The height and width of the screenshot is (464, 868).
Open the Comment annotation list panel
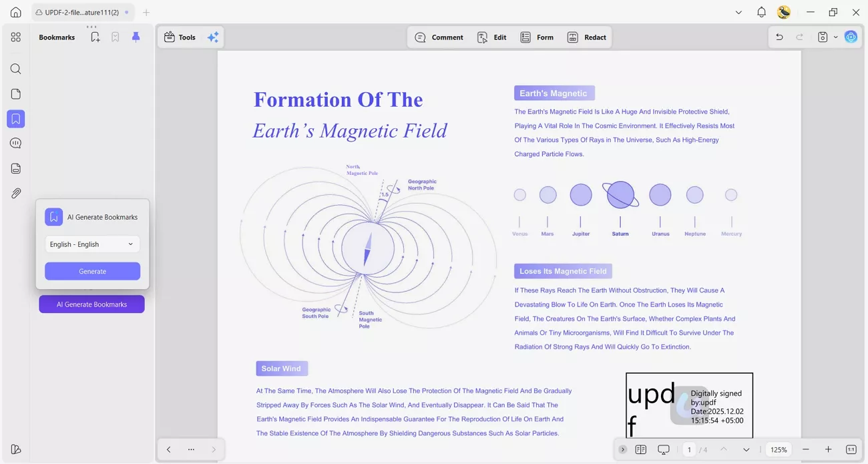[x=15, y=143]
